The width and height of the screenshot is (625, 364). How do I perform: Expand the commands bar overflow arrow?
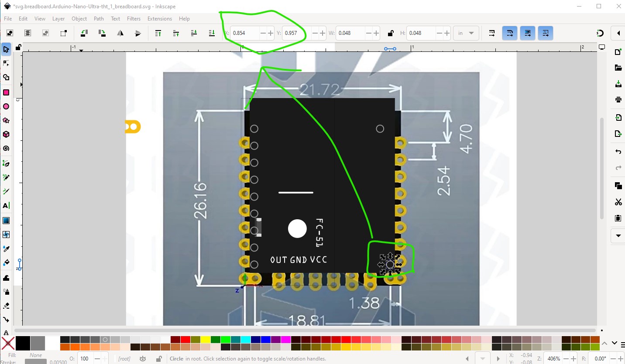618,236
